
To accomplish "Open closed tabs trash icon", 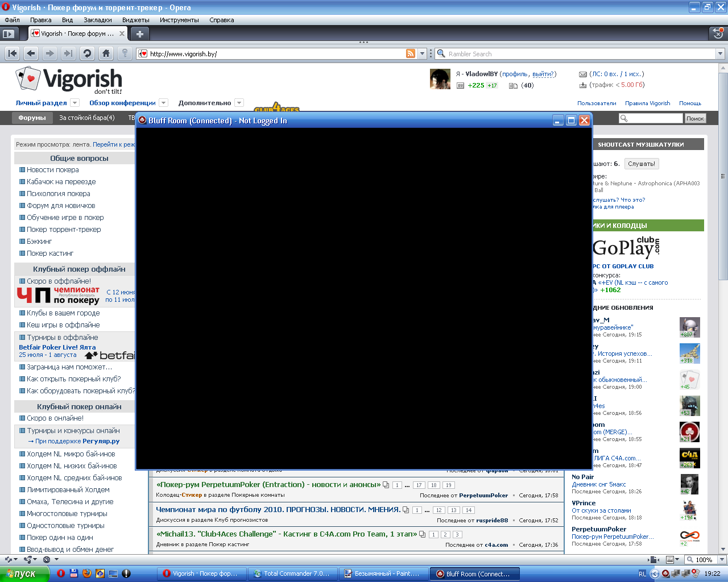I will (718, 34).
